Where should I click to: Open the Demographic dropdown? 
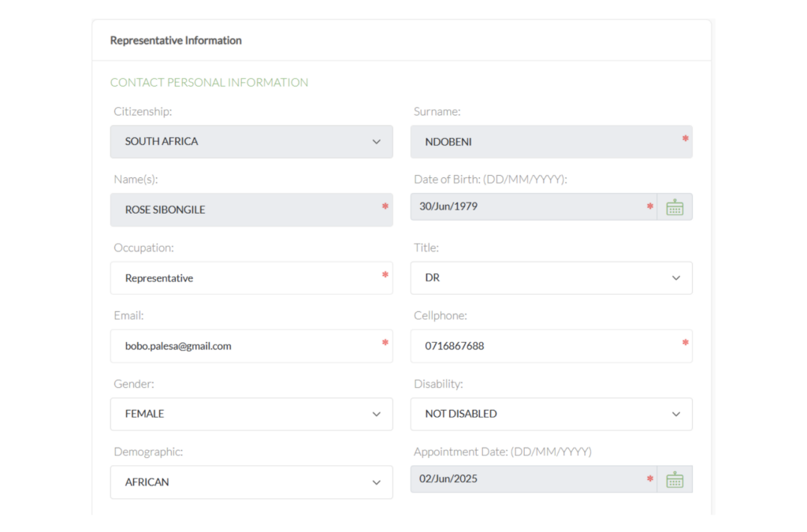click(x=251, y=482)
